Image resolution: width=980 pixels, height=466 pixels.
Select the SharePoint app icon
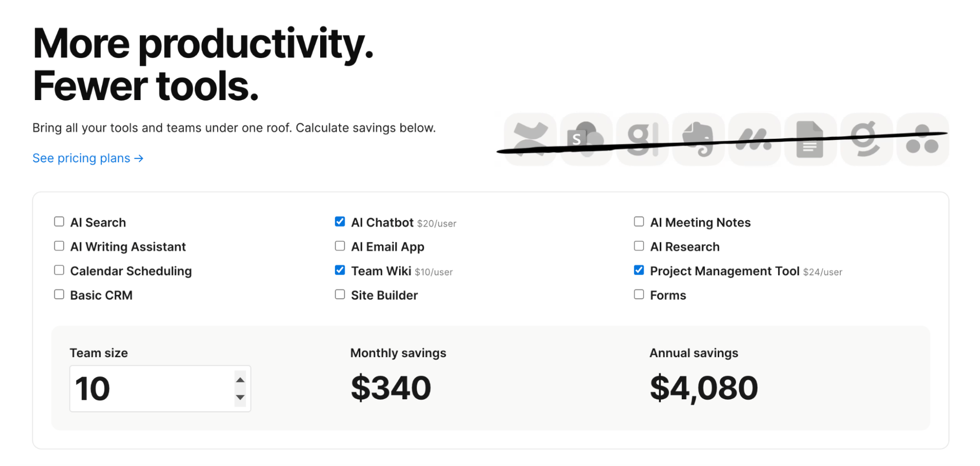point(585,139)
